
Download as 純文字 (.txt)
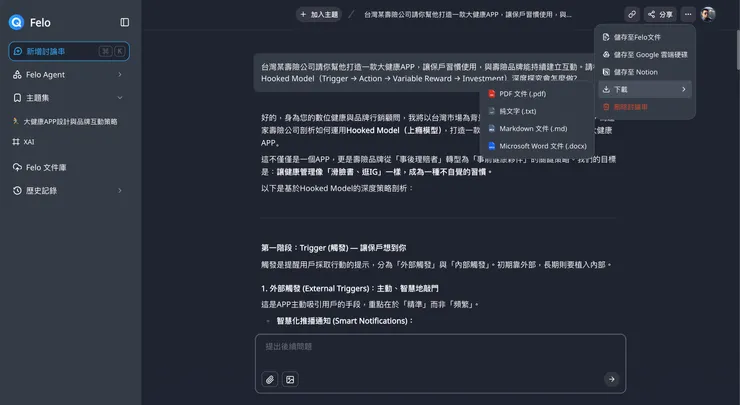[537, 111]
